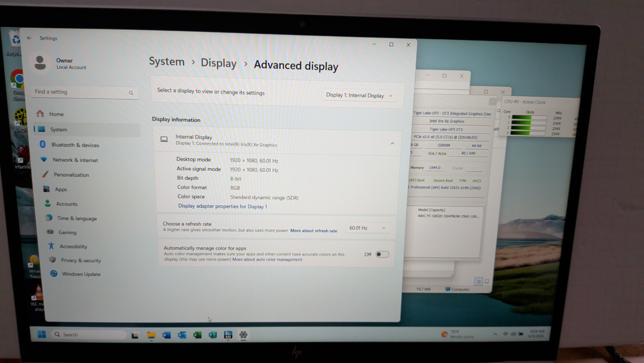Go to Display breadcrumb

click(219, 63)
